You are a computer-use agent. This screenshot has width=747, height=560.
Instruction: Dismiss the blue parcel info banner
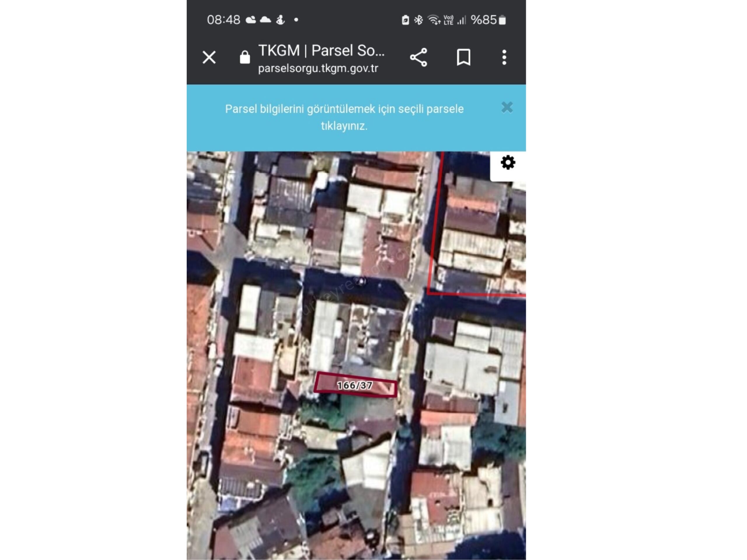pos(507,108)
